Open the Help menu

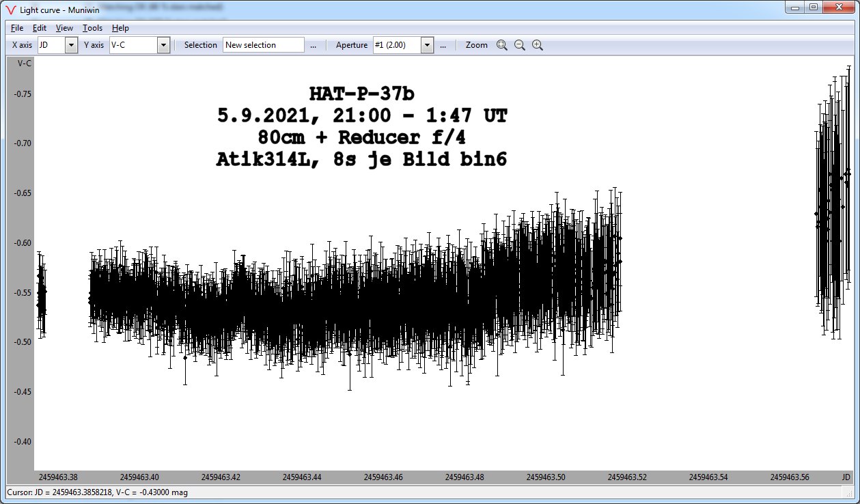120,28
